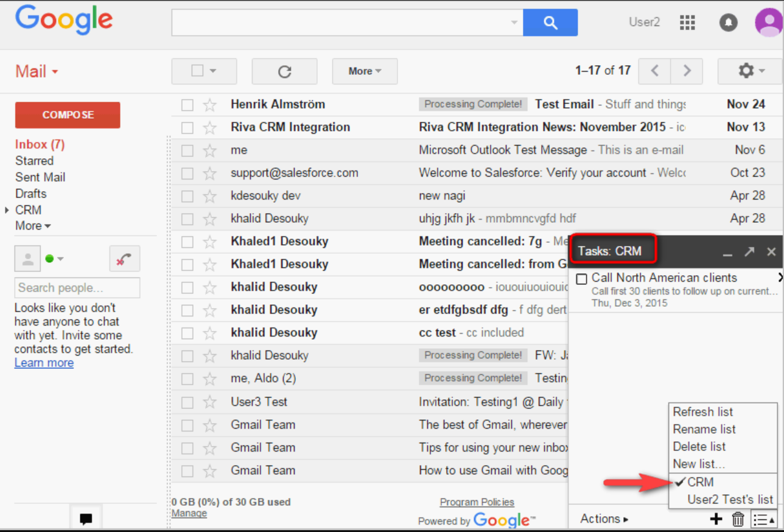The image size is (784, 532).
Task: Expand the search options arrow
Action: coord(514,23)
